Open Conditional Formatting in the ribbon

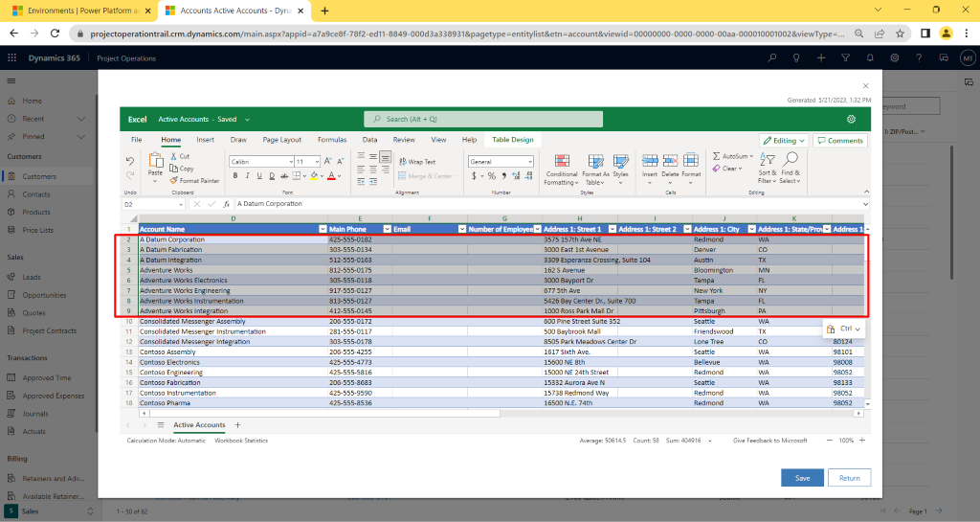561,160
